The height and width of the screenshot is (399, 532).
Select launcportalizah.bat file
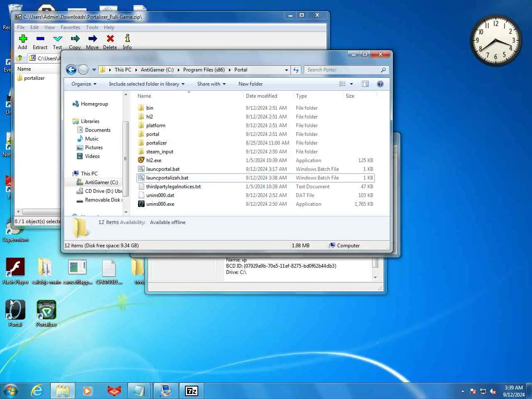256,178
